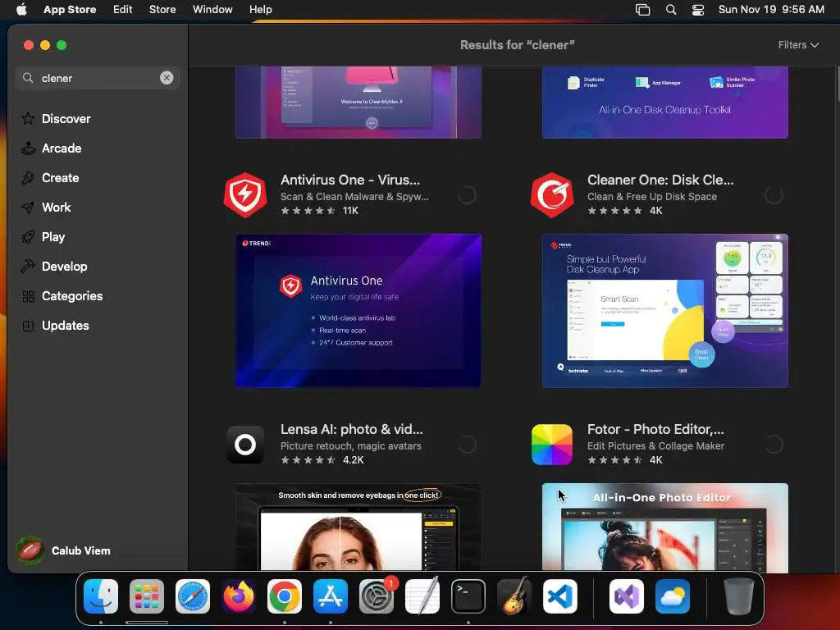
Task: Click 'Picture retouch, magic avatars' subtitle
Action: (x=351, y=445)
